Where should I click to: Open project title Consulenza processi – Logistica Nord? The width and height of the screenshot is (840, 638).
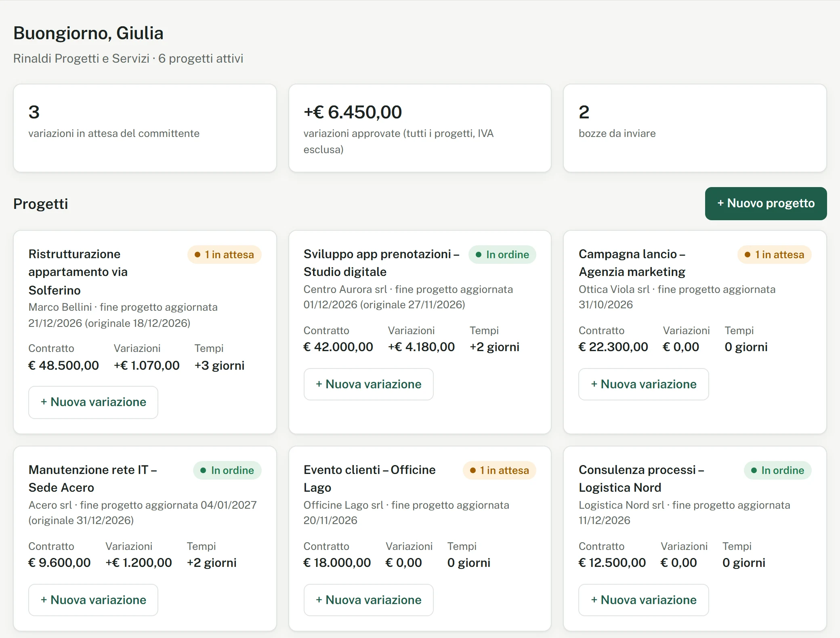(641, 479)
